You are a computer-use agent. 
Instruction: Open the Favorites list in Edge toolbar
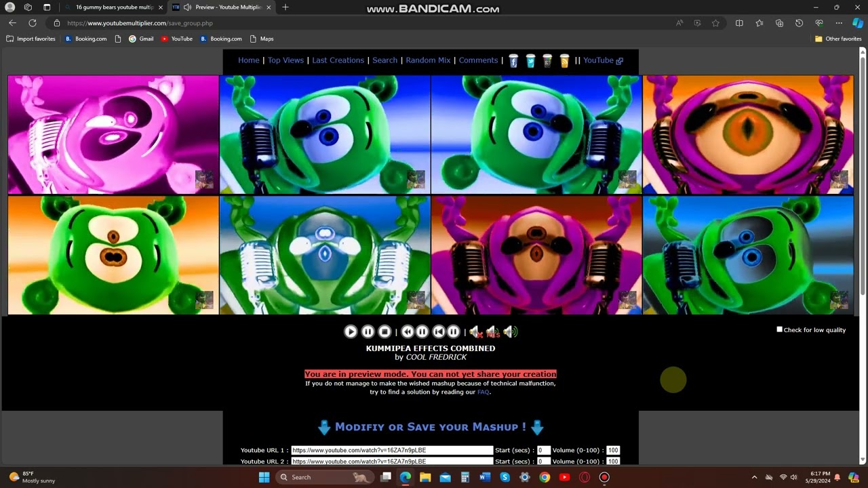point(759,23)
